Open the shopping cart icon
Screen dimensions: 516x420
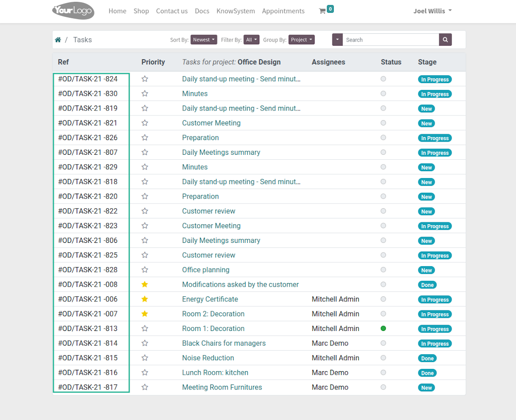pyautogui.click(x=322, y=11)
